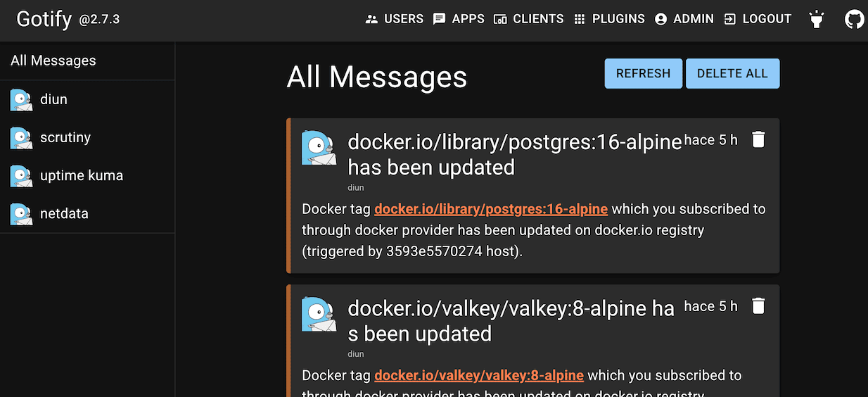This screenshot has height=397, width=868.
Task: Select All Messages in the sidebar
Action: pos(53,61)
